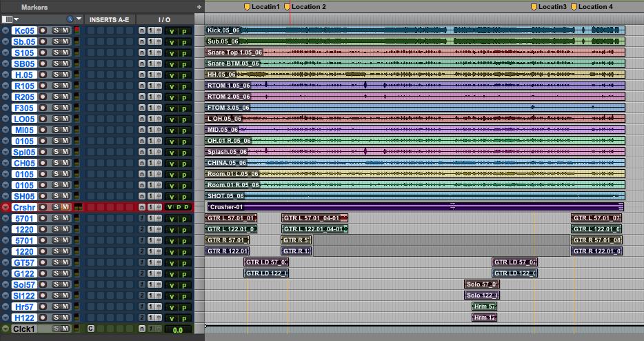Solo the H.05 track
Screen dimensions: 644x341
click(56, 75)
